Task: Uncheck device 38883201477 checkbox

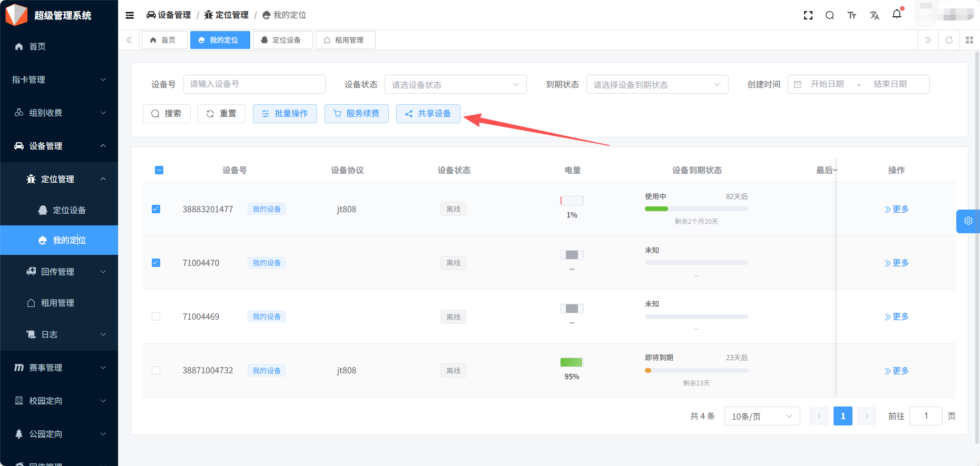Action: 156,209
